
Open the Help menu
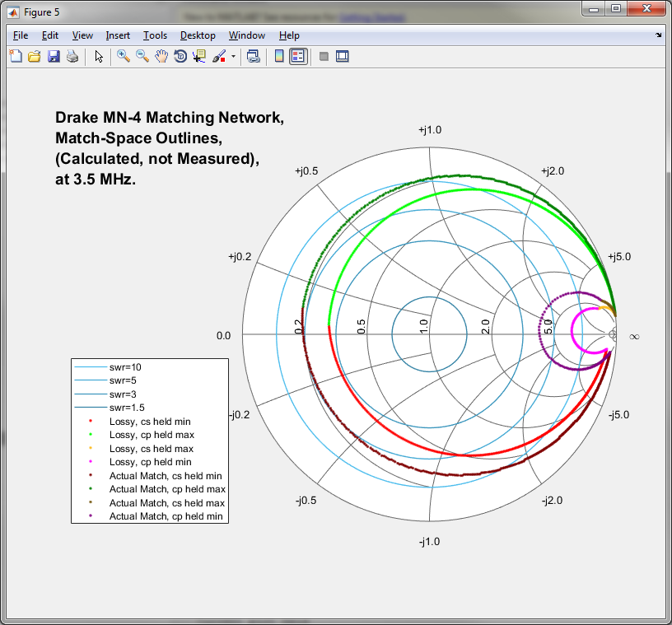tap(289, 35)
